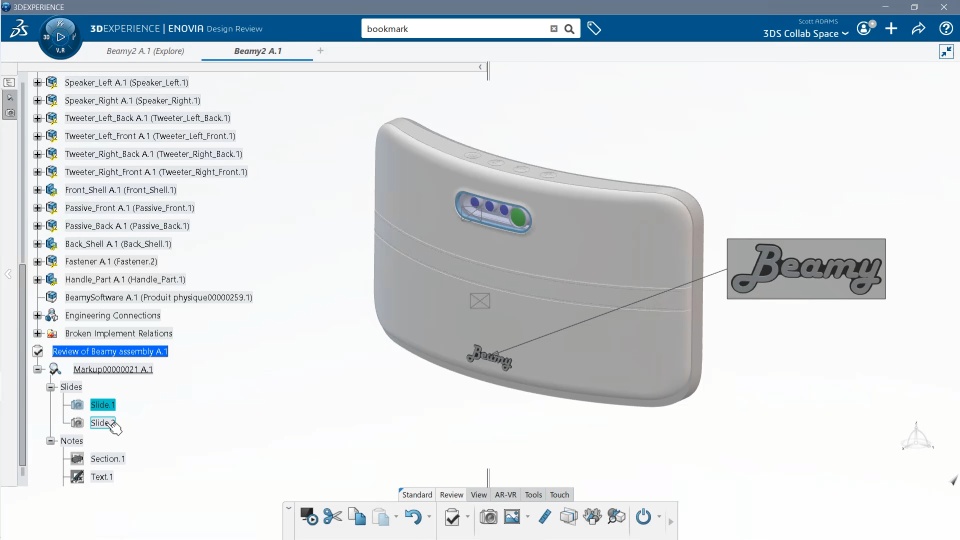Click the Copy documents icon
Screen dimensions: 960x540
pyautogui.click(x=357, y=517)
